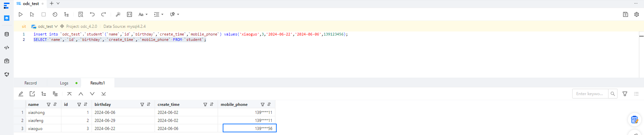644x135 pixels.
Task: Jump to last row arrow icon
Action: [x=104, y=94]
